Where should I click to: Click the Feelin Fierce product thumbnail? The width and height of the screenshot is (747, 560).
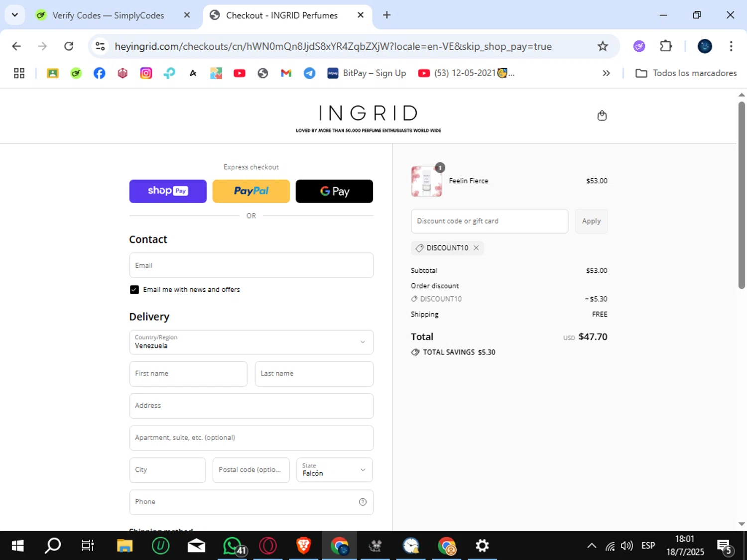click(x=426, y=181)
